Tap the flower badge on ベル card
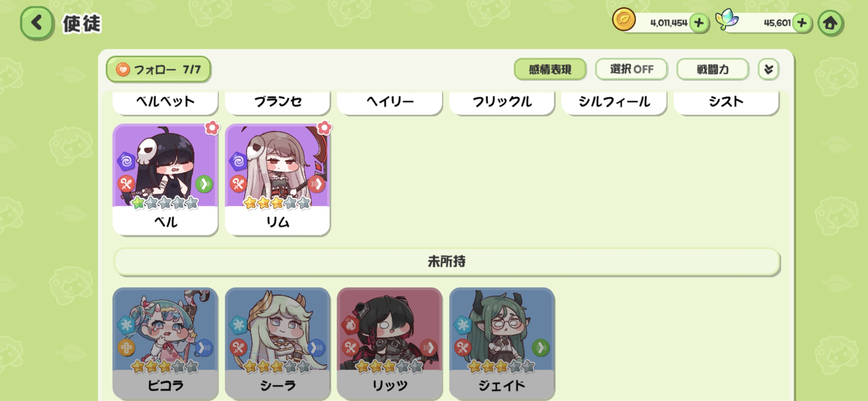This screenshot has width=868, height=401. (x=212, y=128)
